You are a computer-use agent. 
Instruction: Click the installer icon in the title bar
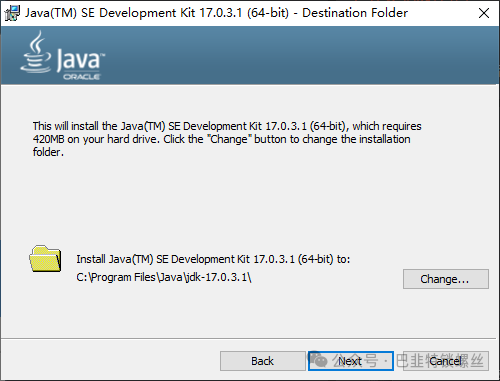[x=12, y=13]
